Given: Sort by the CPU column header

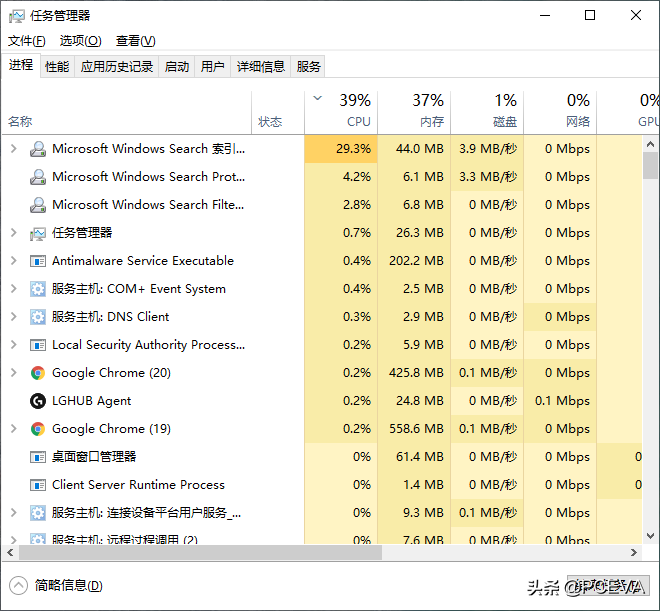Looking at the screenshot, I should [341, 112].
